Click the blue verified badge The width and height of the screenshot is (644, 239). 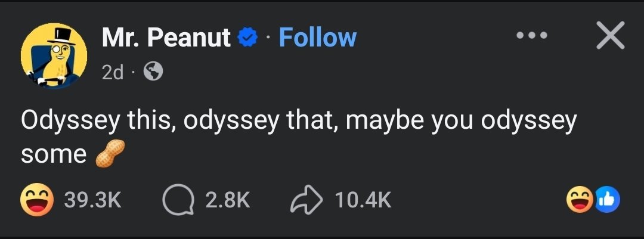click(x=247, y=38)
